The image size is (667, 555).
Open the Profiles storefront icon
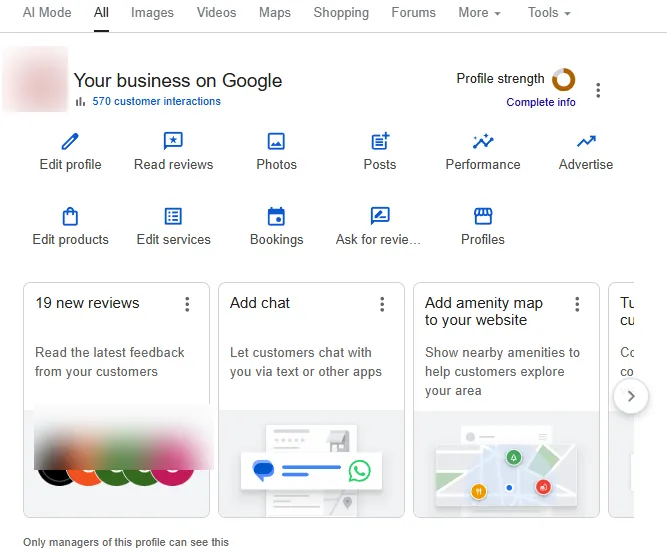click(483, 216)
